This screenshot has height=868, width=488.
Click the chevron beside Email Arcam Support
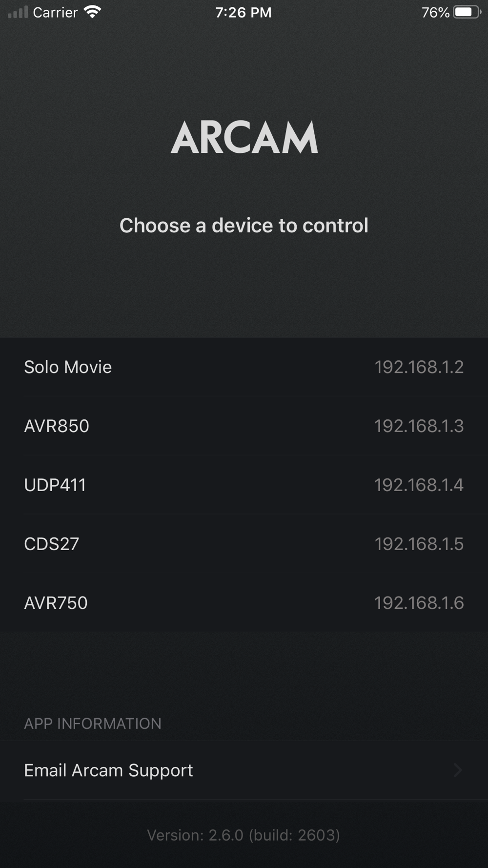point(458,770)
